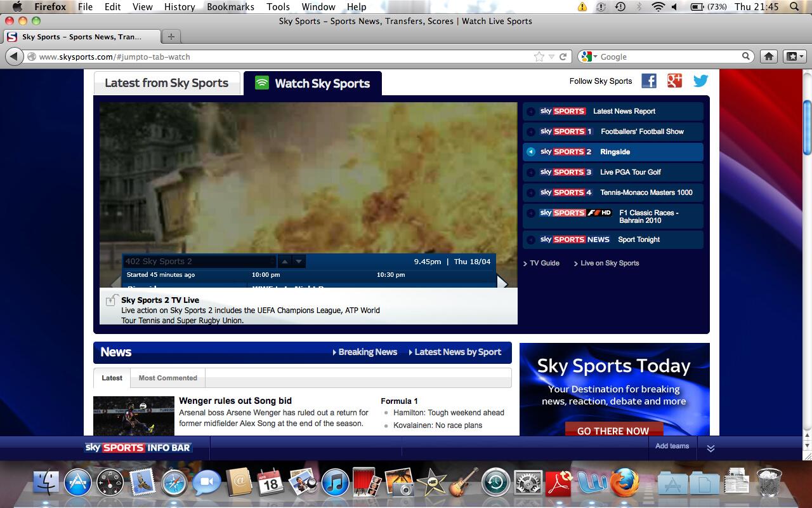Launch Safari from the Dock
The width and height of the screenshot is (812, 508).
(174, 483)
